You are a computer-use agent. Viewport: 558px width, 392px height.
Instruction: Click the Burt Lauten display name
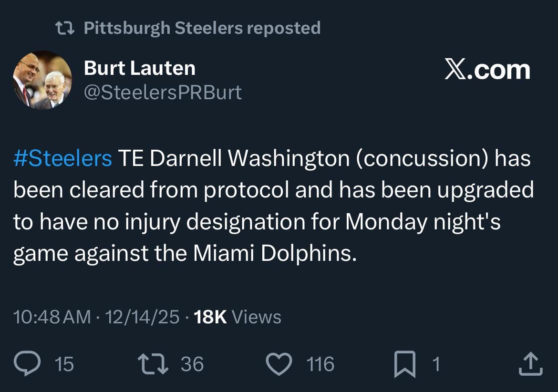pos(139,67)
